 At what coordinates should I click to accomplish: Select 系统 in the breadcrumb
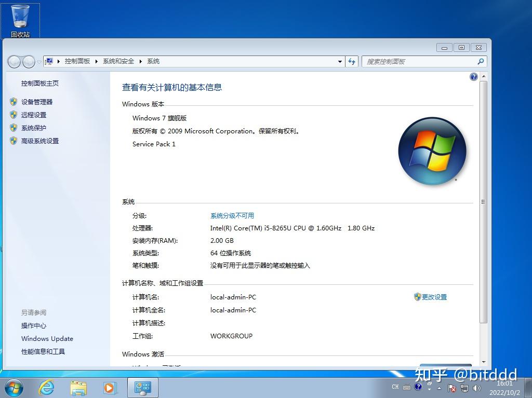pyautogui.click(x=153, y=61)
